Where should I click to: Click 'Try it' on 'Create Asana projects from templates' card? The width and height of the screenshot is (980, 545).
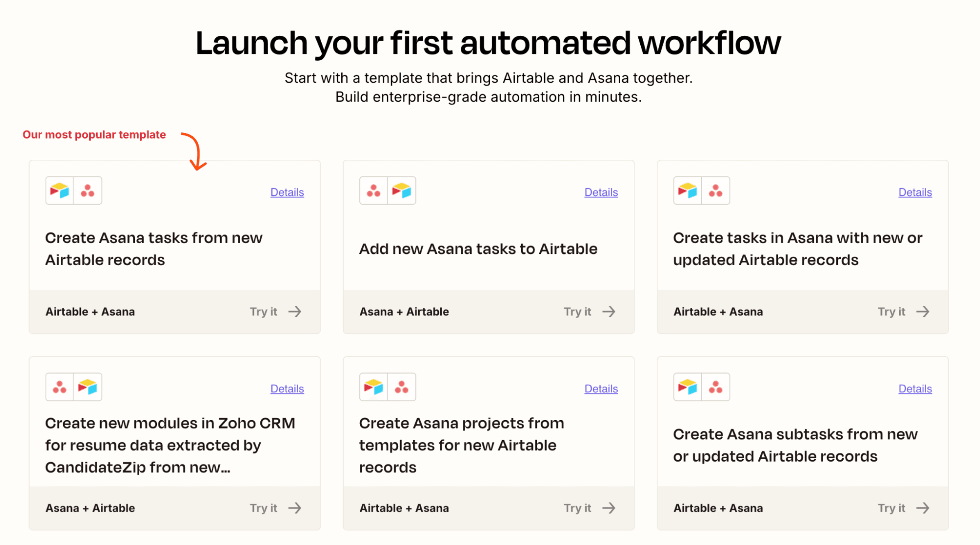tap(578, 508)
